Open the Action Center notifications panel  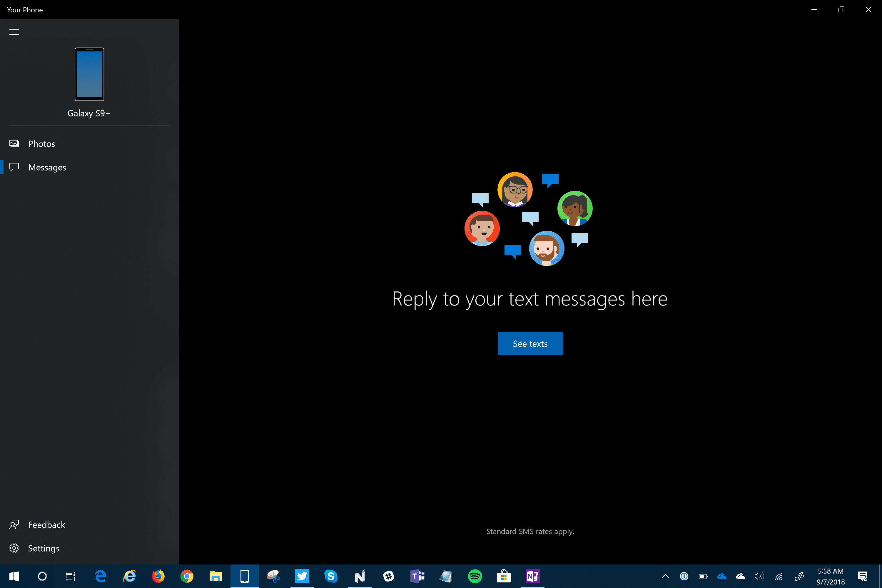[863, 576]
